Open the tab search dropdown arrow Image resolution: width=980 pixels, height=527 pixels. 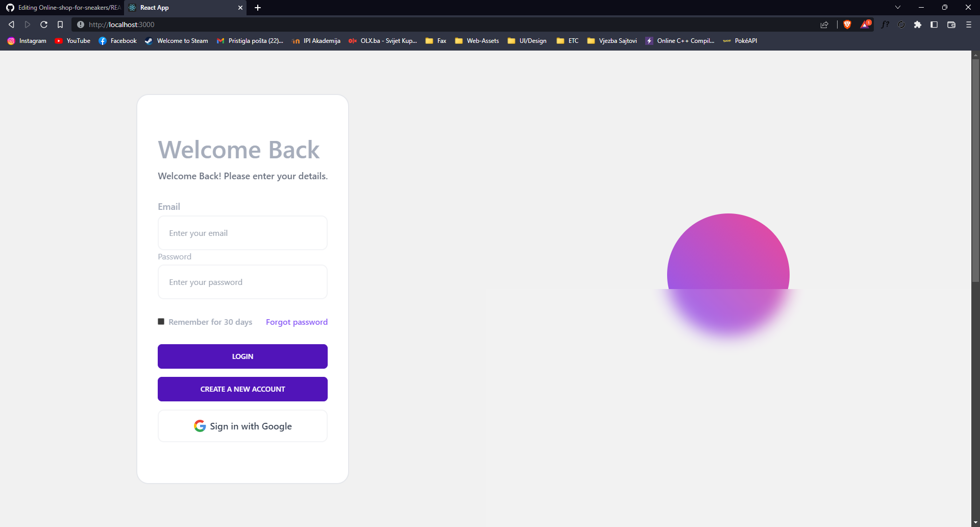(x=898, y=8)
